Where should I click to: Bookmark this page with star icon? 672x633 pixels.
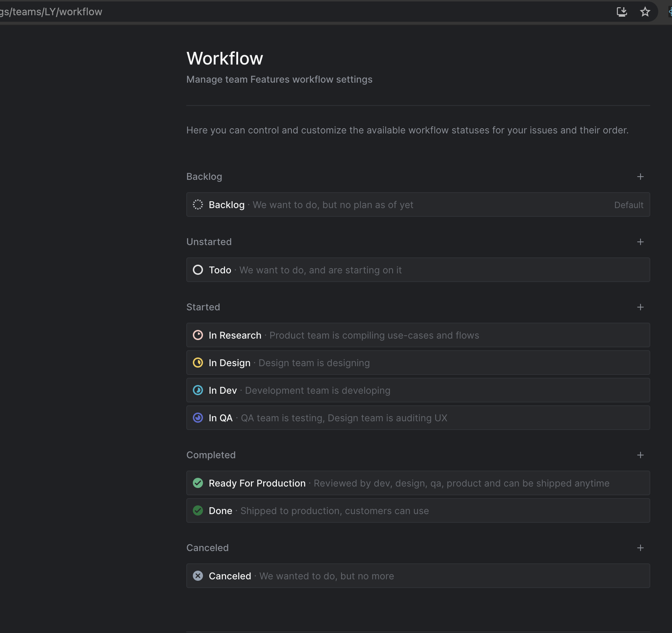click(x=645, y=12)
